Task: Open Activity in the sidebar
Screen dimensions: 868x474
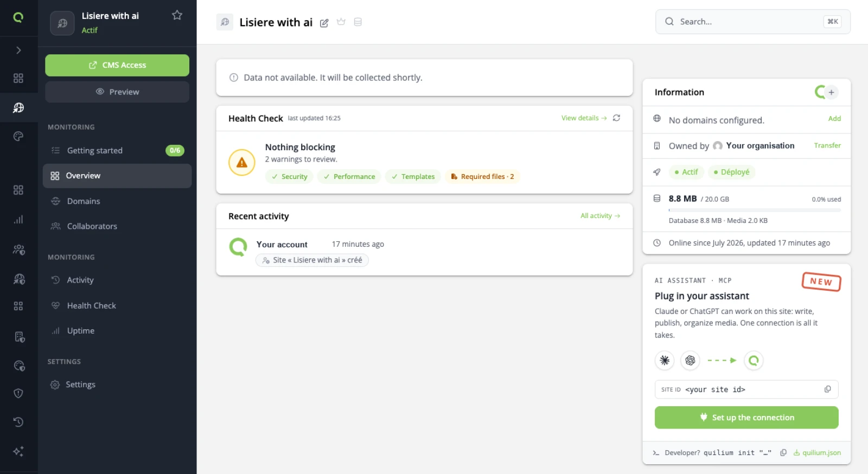Action: point(117,280)
